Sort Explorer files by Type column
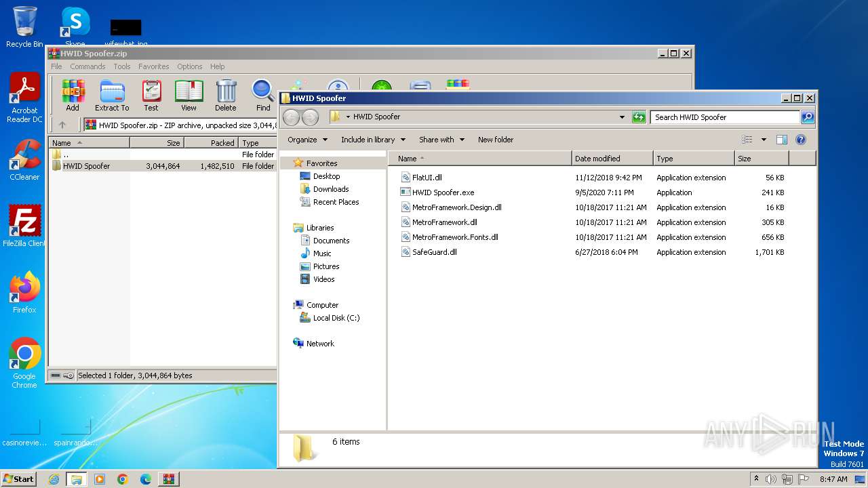The width and height of the screenshot is (868, 488). [x=694, y=159]
